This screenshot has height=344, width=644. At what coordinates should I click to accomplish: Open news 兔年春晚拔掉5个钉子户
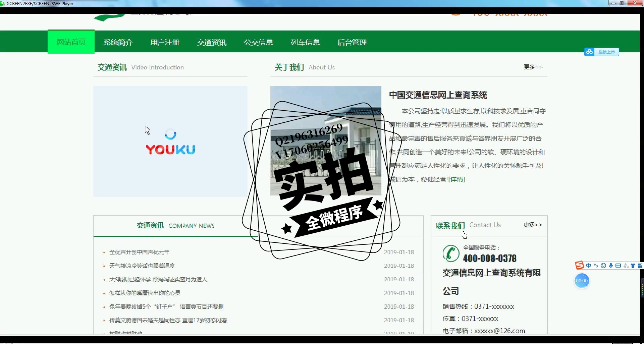(166, 306)
